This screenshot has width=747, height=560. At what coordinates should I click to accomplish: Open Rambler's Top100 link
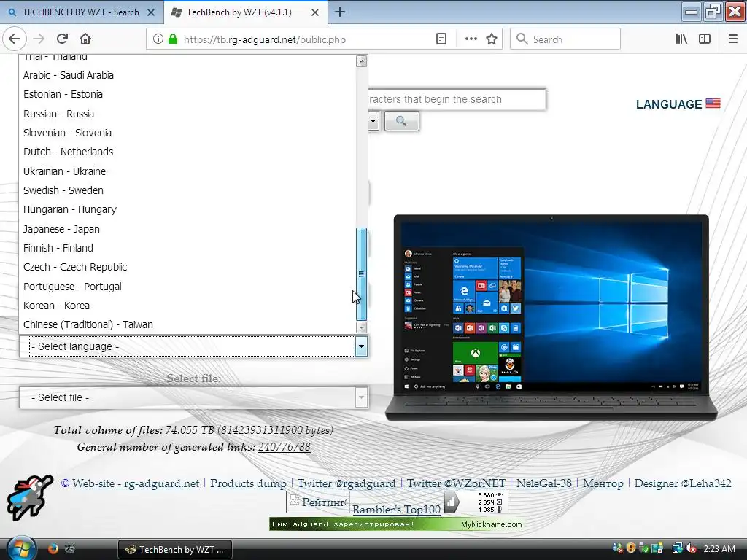[x=396, y=510]
